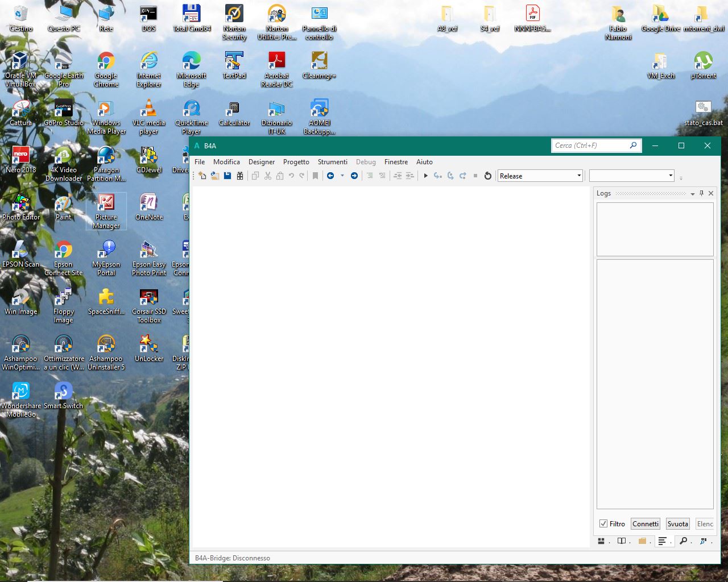Click the Elenc button in Logs panel

[705, 524]
